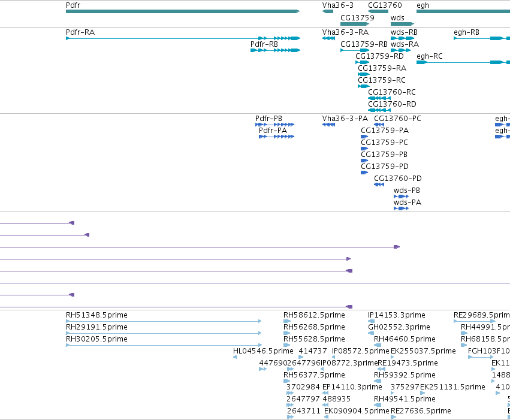
Task: Click the wds-PA protein label
Action: point(407,203)
